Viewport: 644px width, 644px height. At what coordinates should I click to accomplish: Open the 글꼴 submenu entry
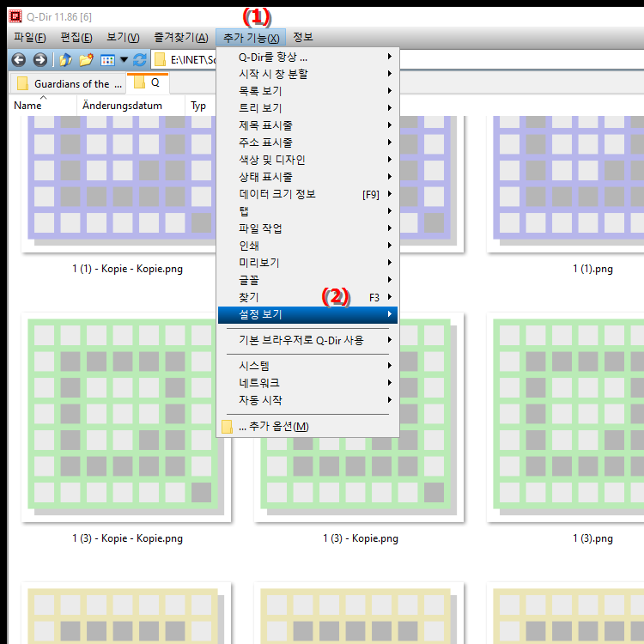click(x=307, y=280)
